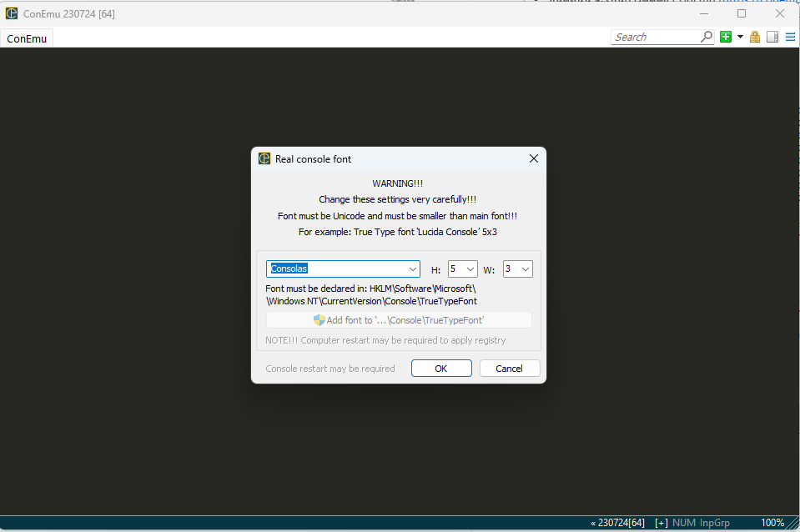Click the padlock lock icon in toolbar
The width and height of the screenshot is (800, 532).
755,37
